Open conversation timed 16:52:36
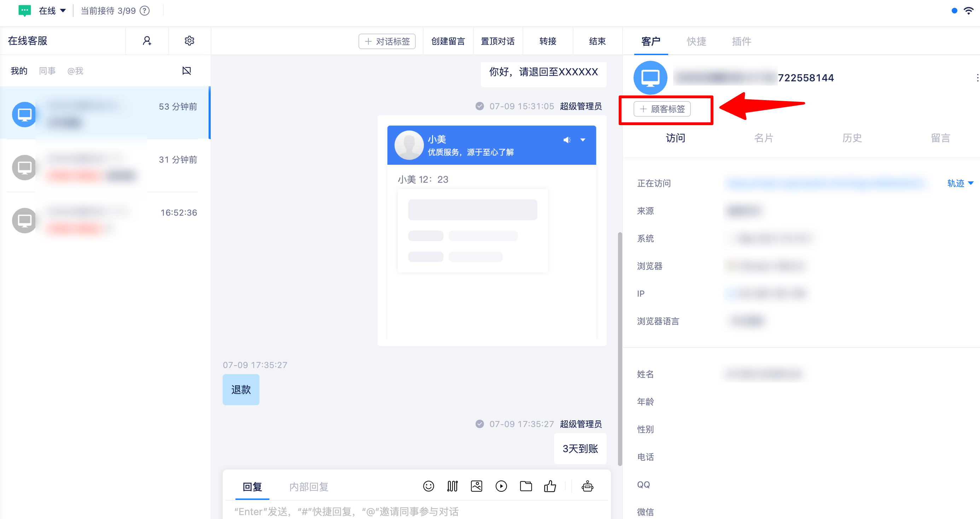Viewport: 980px width, 519px height. (105, 219)
